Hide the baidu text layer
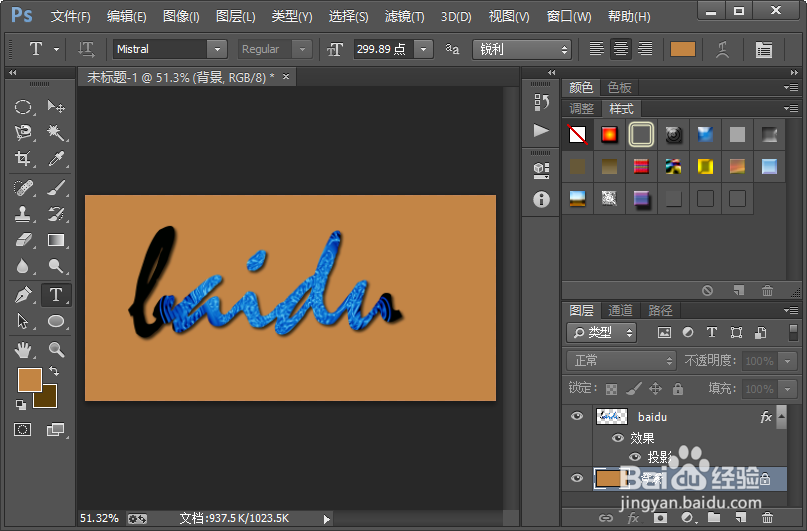 tap(577, 416)
